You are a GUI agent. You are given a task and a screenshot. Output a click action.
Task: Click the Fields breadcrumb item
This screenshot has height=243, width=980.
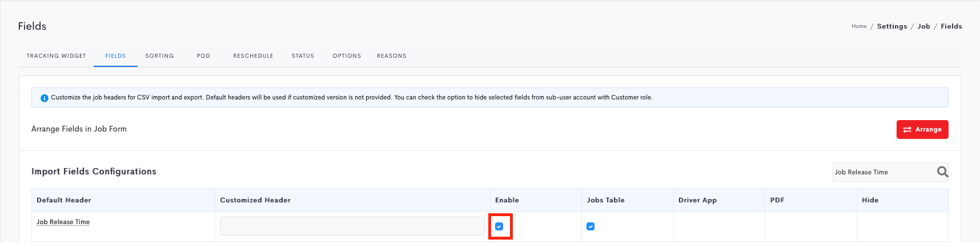951,26
